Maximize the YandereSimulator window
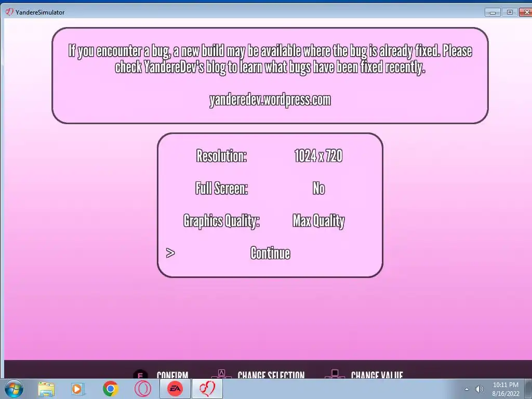This screenshot has height=399, width=532. tap(510, 12)
